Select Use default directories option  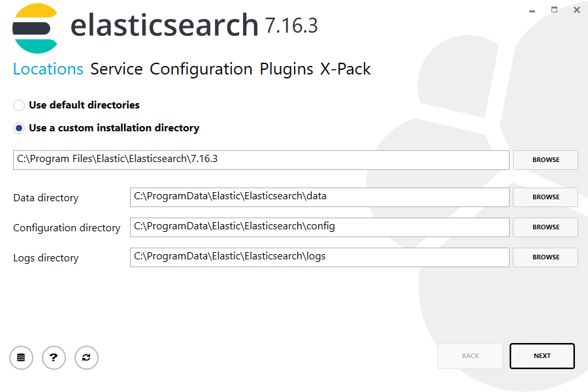tap(19, 105)
